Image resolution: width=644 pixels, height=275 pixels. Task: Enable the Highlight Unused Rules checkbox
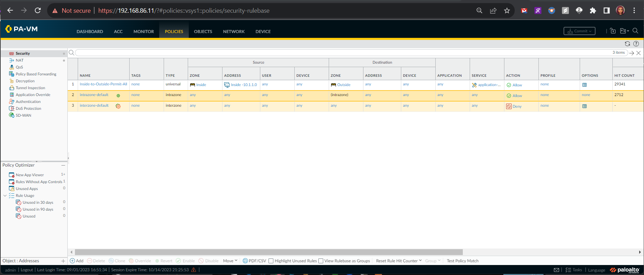(x=271, y=261)
